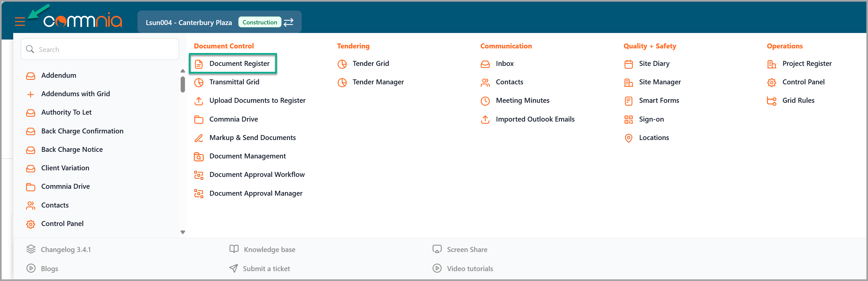Select Addendums with Grid in sidebar
The width and height of the screenshot is (868, 281).
coord(75,94)
